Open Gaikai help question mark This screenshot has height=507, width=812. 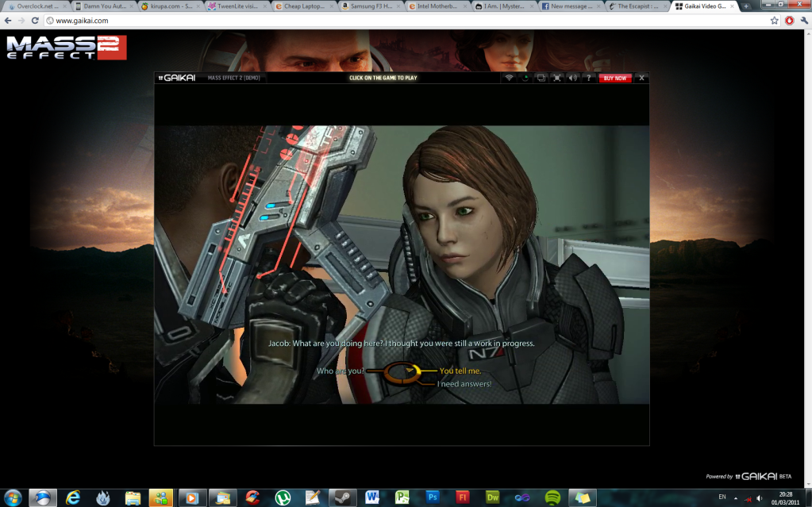click(588, 78)
